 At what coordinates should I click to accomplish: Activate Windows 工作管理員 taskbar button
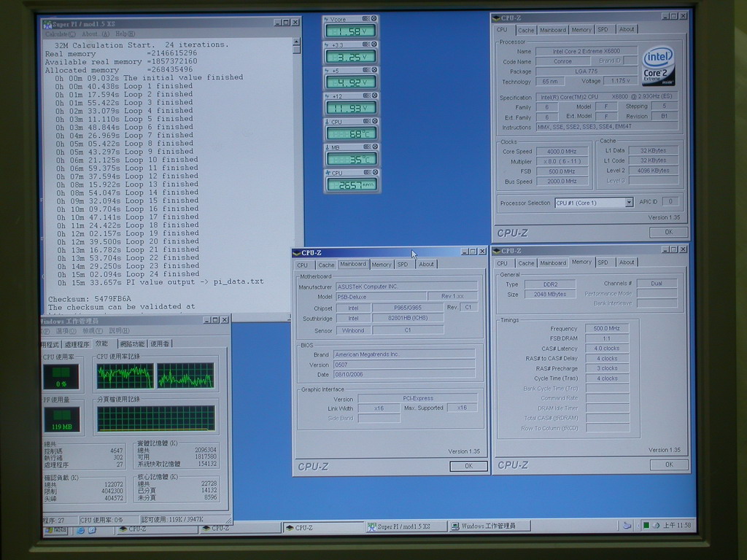489,526
